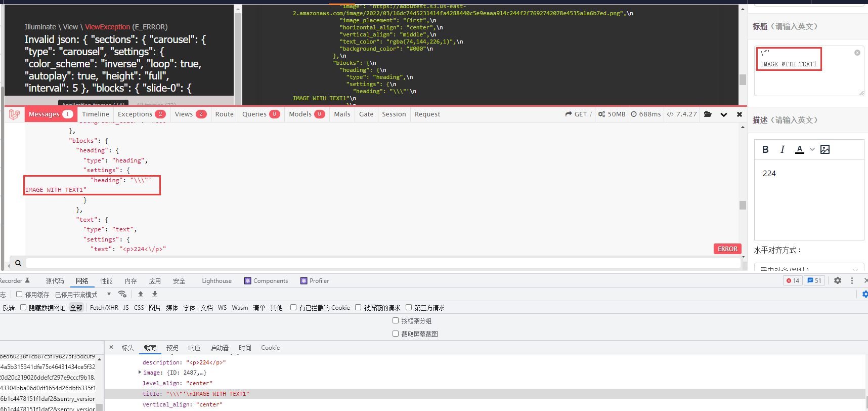This screenshot has height=411, width=868.
Task: Open the debugbar folder icon for stored requests
Action: [x=708, y=114]
